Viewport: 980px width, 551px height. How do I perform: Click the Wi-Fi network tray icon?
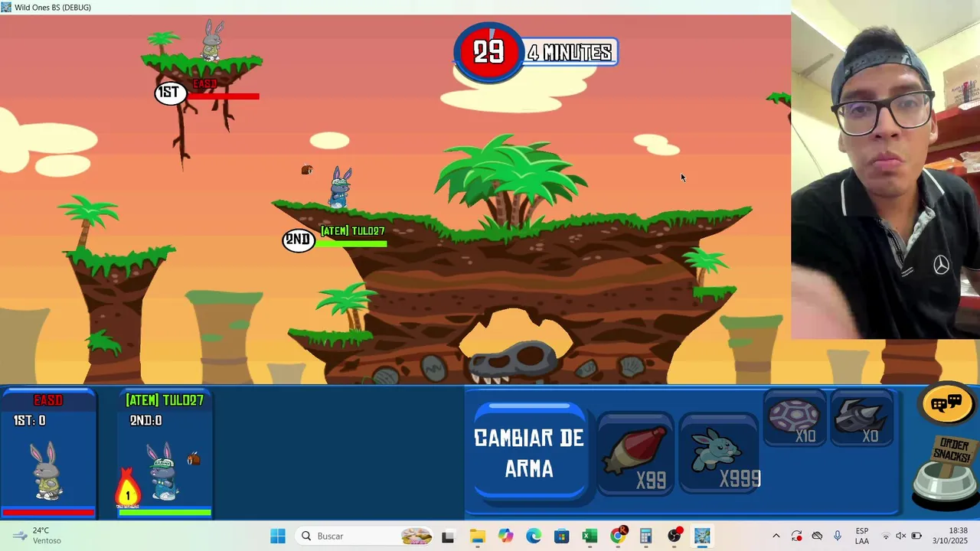[x=887, y=536]
